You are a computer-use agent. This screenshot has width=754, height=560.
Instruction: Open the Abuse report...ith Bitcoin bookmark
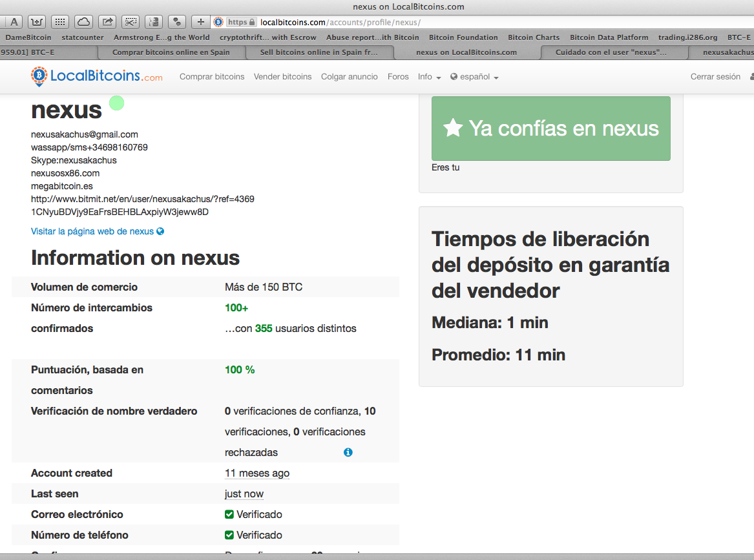tap(373, 37)
